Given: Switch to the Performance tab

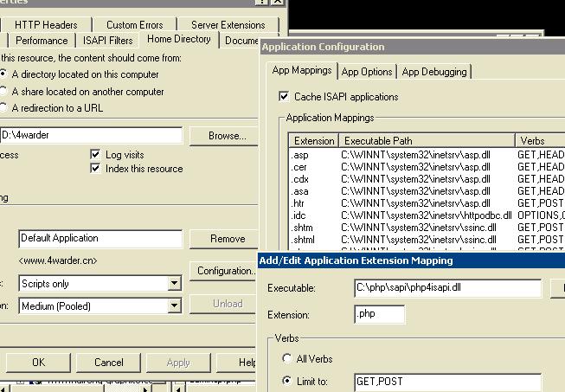Looking at the screenshot, I should pyautogui.click(x=42, y=41).
